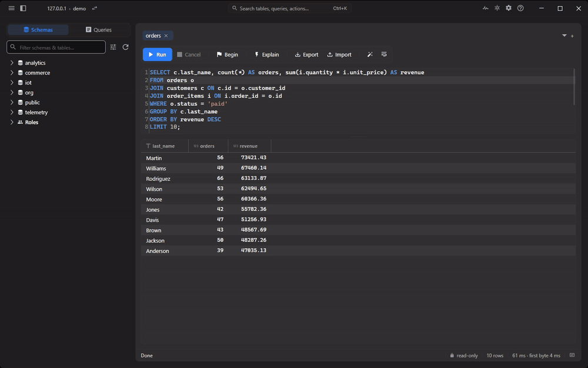Format the query with magic wand
Viewport: 588px width, 368px height.
[370, 54]
